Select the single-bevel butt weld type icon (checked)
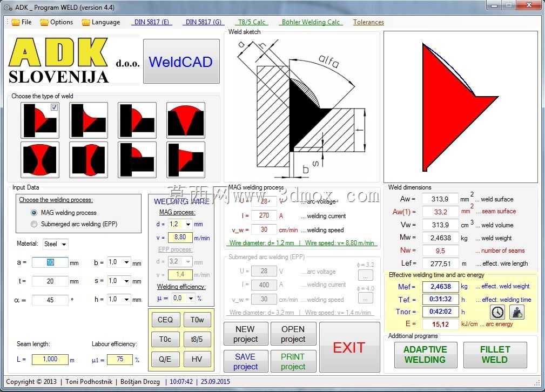 coord(40,120)
